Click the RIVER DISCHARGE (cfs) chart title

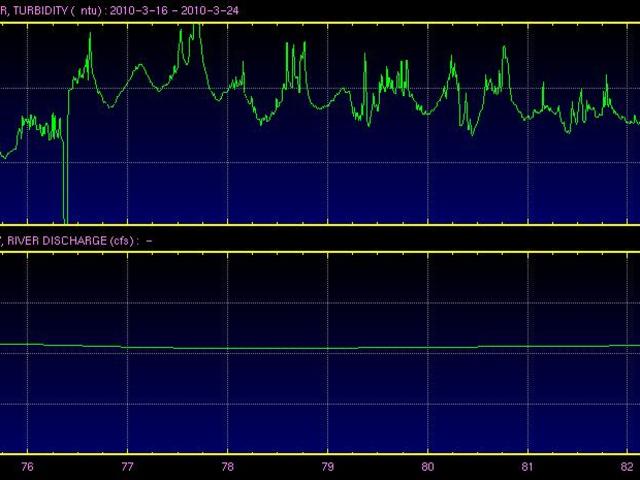(x=76, y=240)
